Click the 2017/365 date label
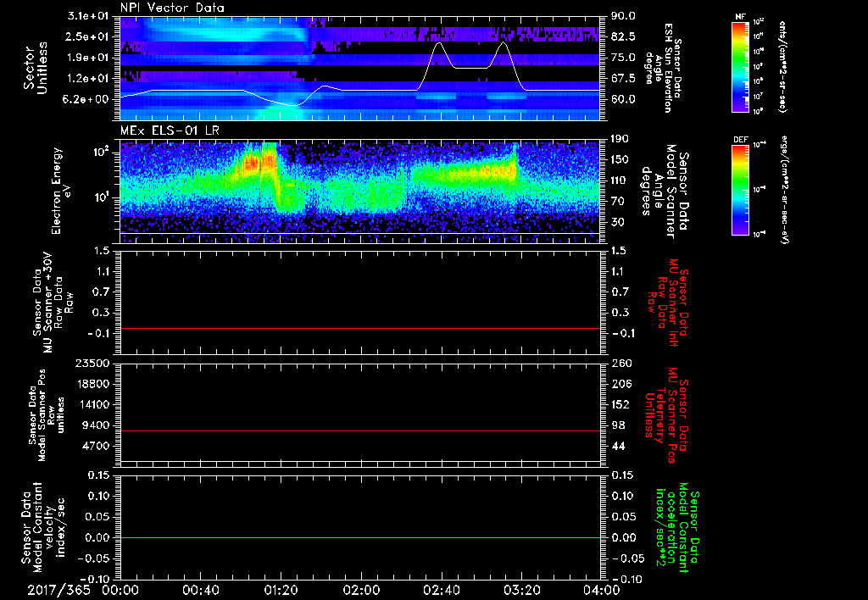This screenshot has width=868, height=600. pos(59,588)
